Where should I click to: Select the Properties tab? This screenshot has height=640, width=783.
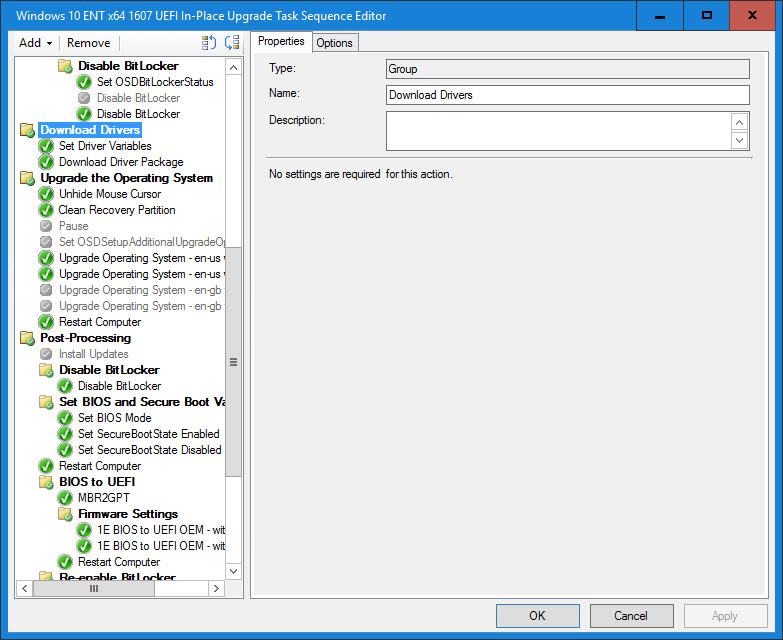281,42
